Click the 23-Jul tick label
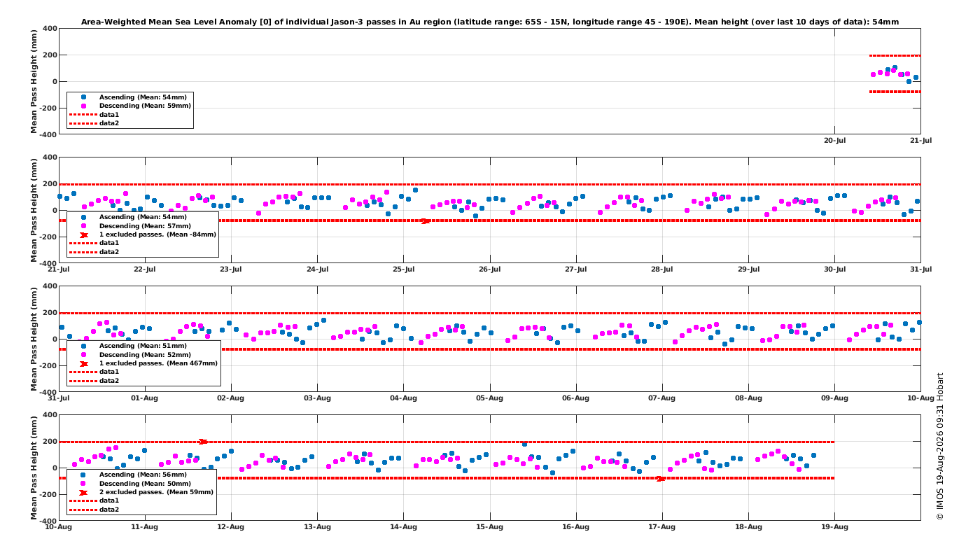The height and width of the screenshot is (560, 980). point(231,269)
